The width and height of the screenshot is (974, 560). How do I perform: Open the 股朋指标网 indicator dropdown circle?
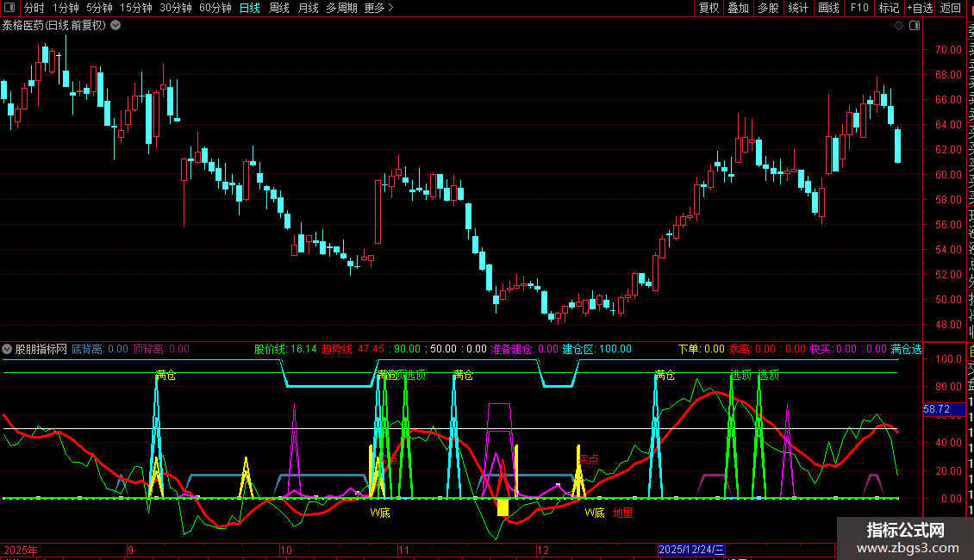(7, 349)
